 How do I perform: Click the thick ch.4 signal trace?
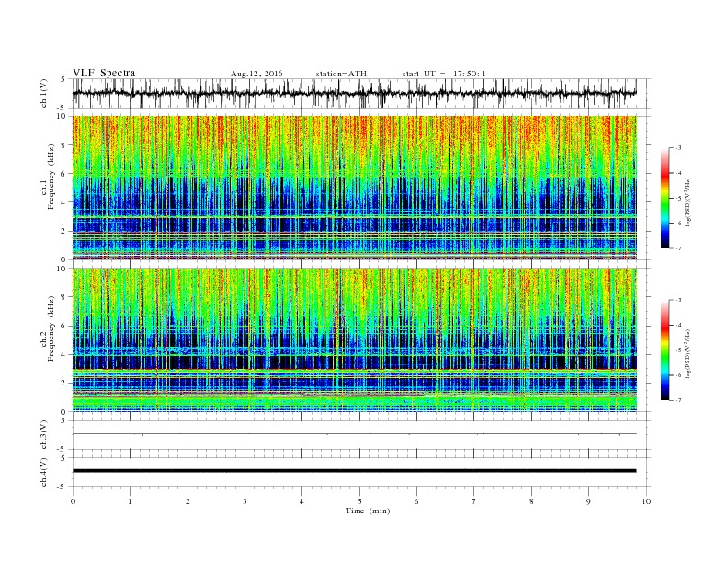[x=355, y=471]
